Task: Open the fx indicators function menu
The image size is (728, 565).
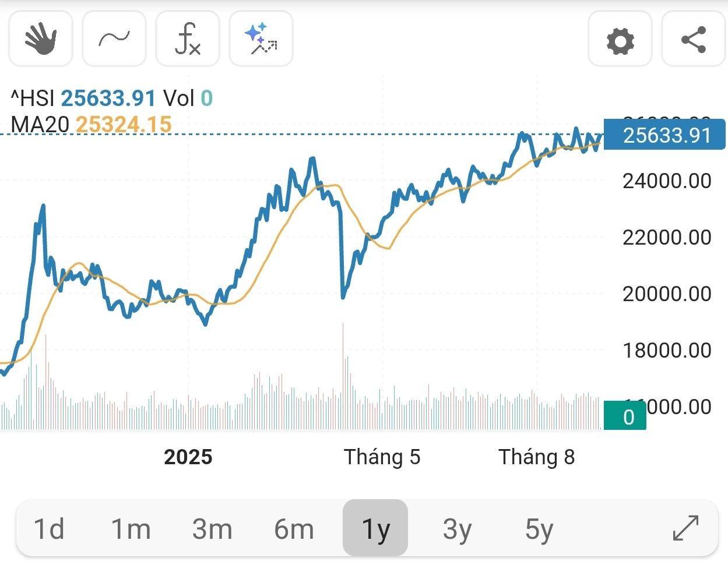Action: pyautogui.click(x=187, y=39)
